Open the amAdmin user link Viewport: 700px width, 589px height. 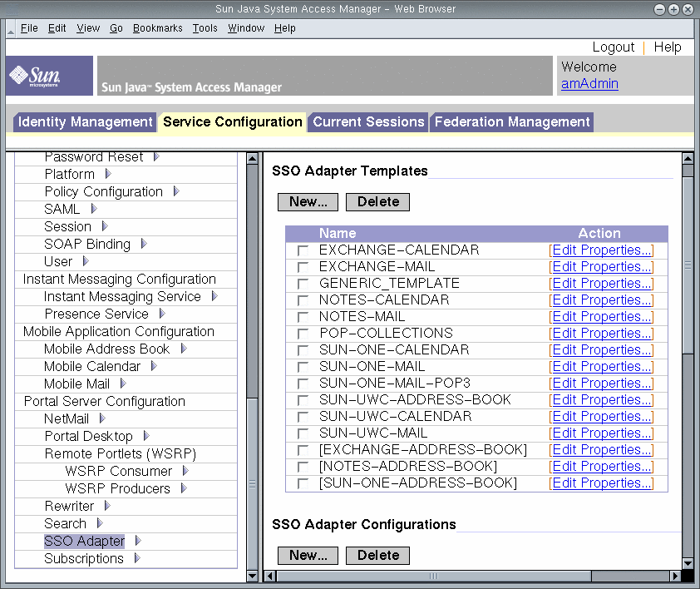click(589, 83)
